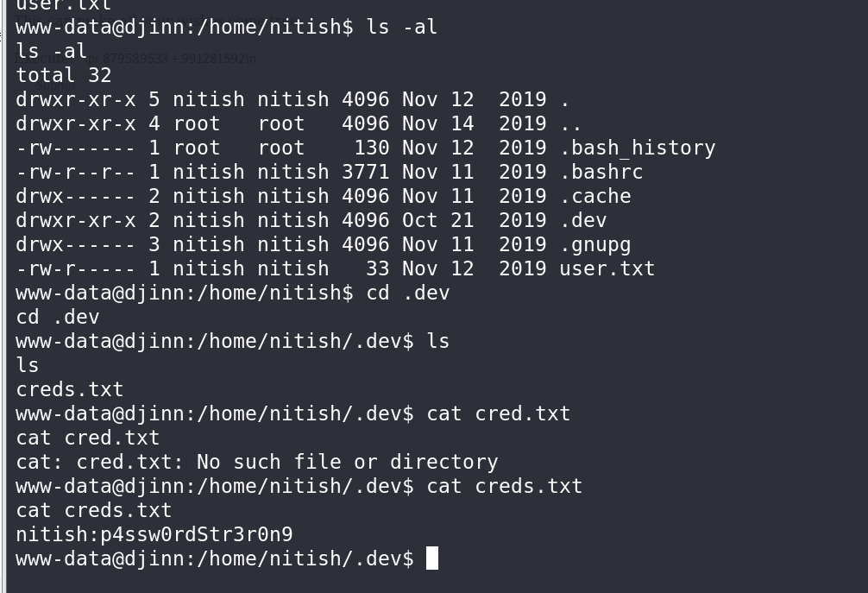Click the .gnupg directory name

click(x=595, y=245)
